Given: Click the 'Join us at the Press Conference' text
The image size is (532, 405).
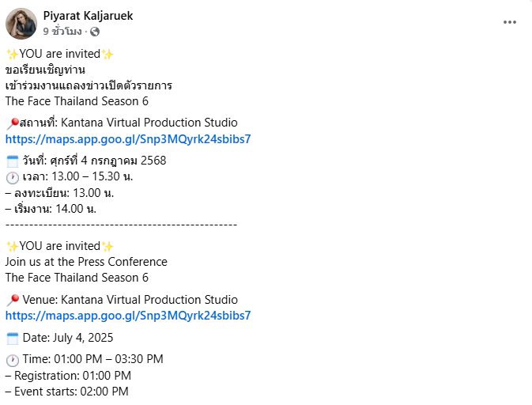Looking at the screenshot, I should [86, 261].
